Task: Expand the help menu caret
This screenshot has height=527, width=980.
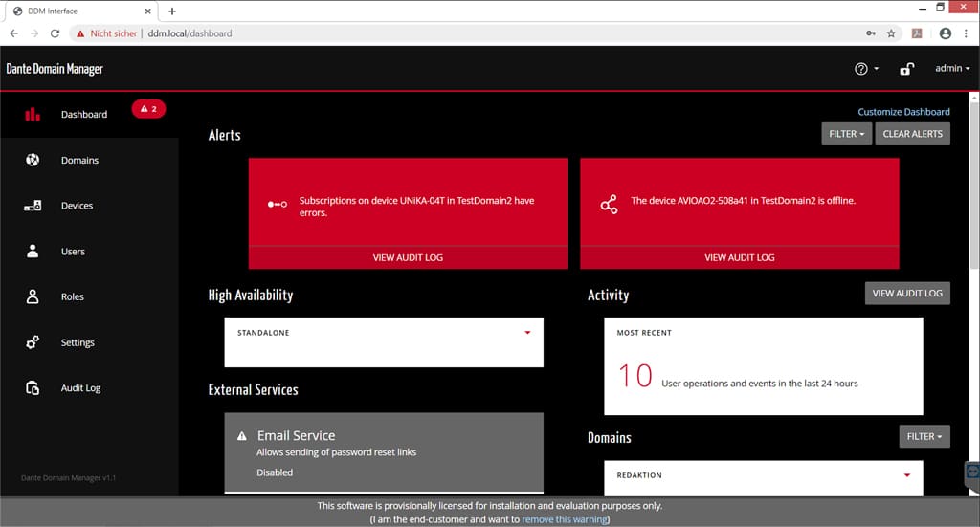Action: tap(877, 69)
